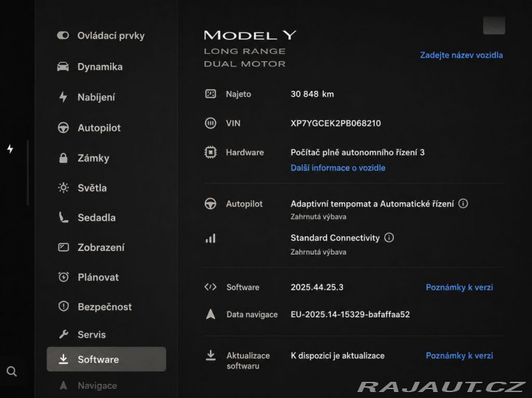The width and height of the screenshot is (532, 398).
Task: Click software version 2025.44.25.3
Action: (x=317, y=287)
